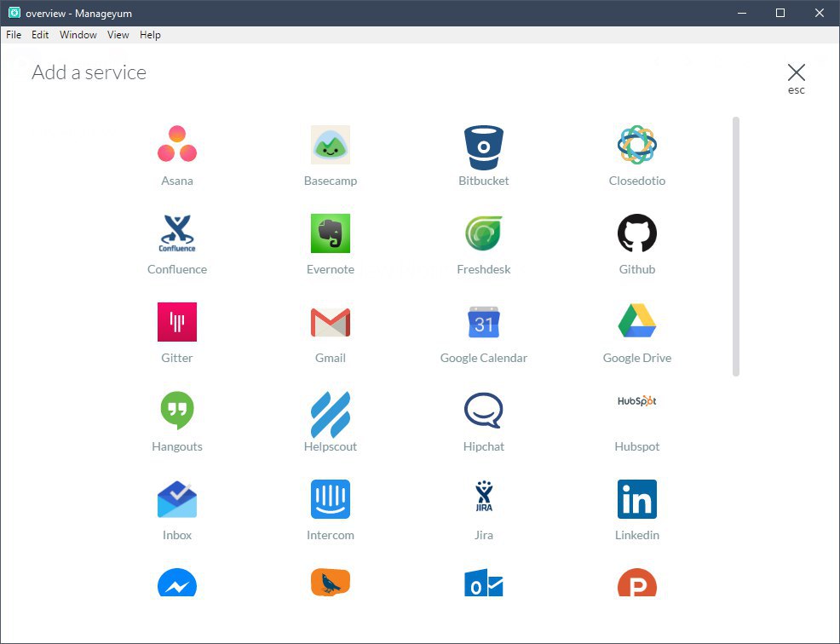Click the "Closedotio" label text
Screen dimensions: 840x644
pos(637,181)
